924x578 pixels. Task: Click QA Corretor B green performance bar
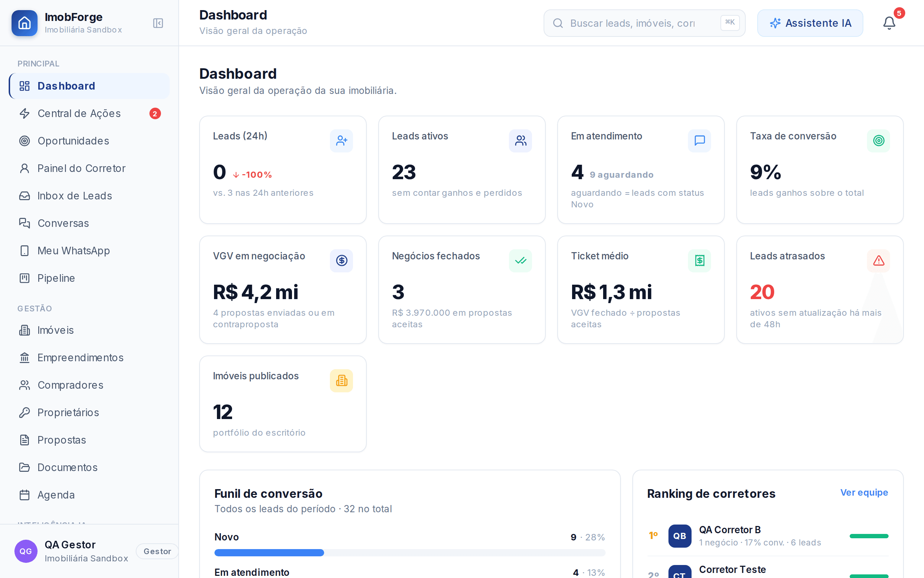(869, 536)
